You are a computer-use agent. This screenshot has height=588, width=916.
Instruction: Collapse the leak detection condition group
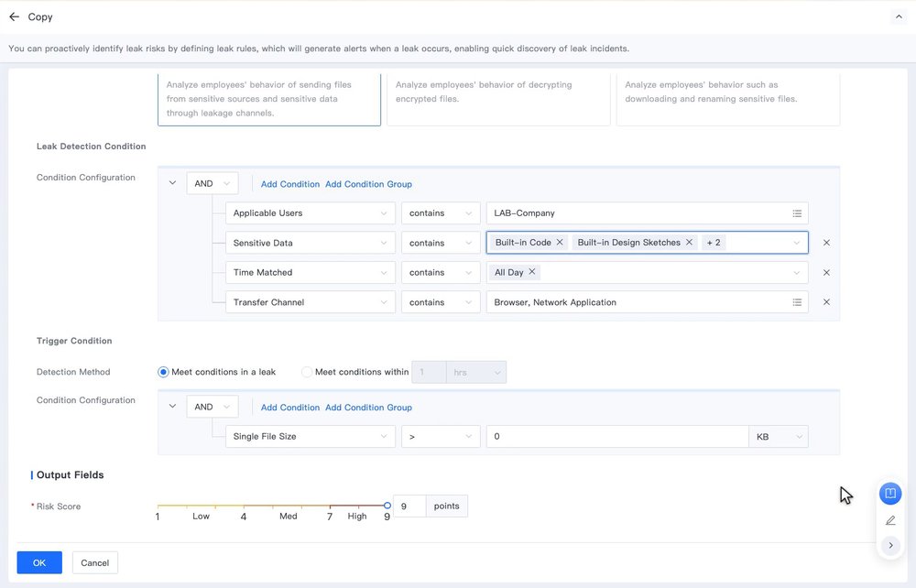172,183
